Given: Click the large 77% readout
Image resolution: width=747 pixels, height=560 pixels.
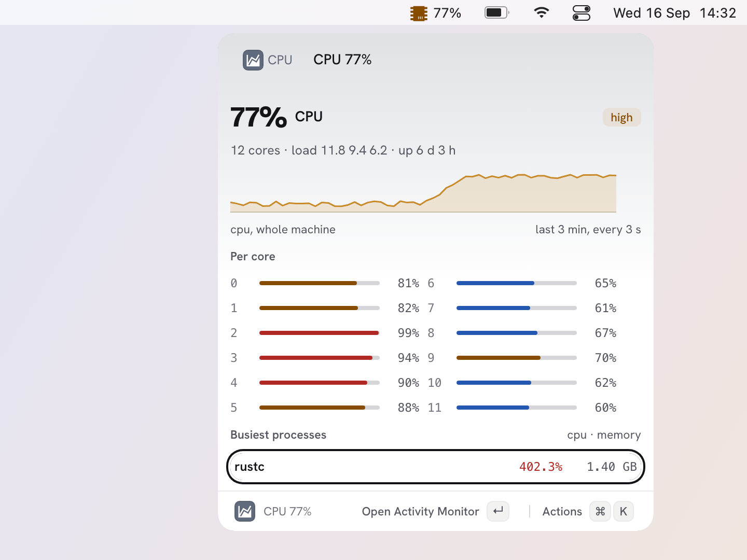Looking at the screenshot, I should (x=258, y=117).
